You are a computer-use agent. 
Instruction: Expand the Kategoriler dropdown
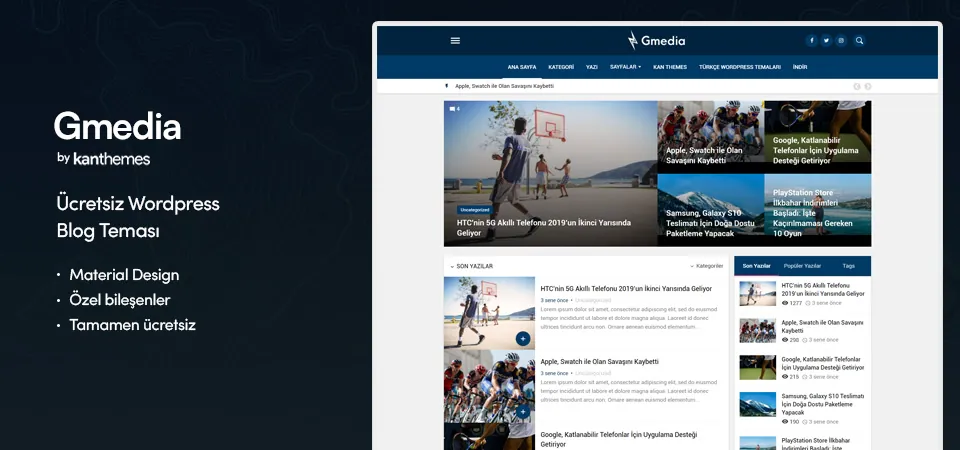coord(707,266)
